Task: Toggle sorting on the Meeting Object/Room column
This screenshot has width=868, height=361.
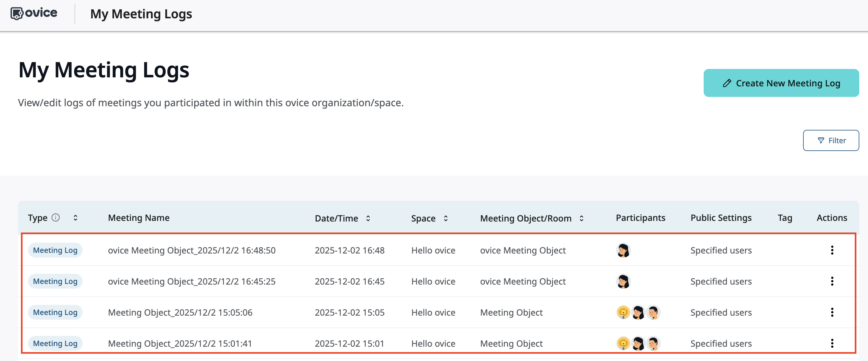Action: (581, 218)
